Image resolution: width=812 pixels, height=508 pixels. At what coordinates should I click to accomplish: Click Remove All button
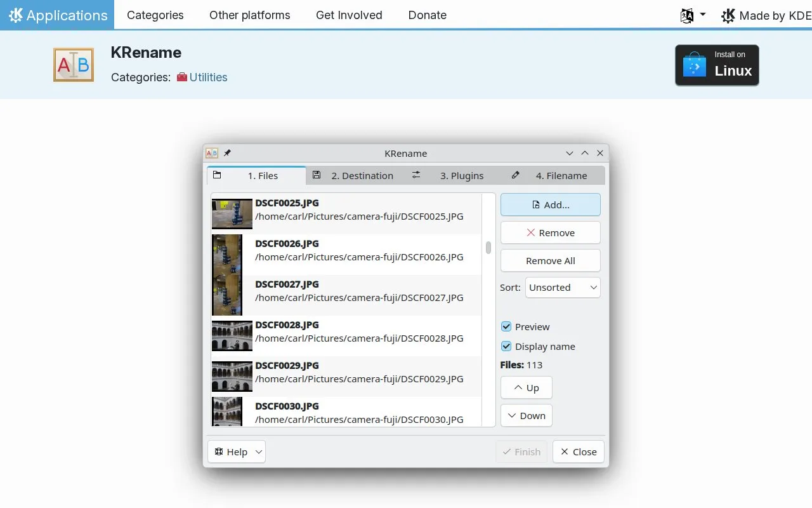point(551,261)
